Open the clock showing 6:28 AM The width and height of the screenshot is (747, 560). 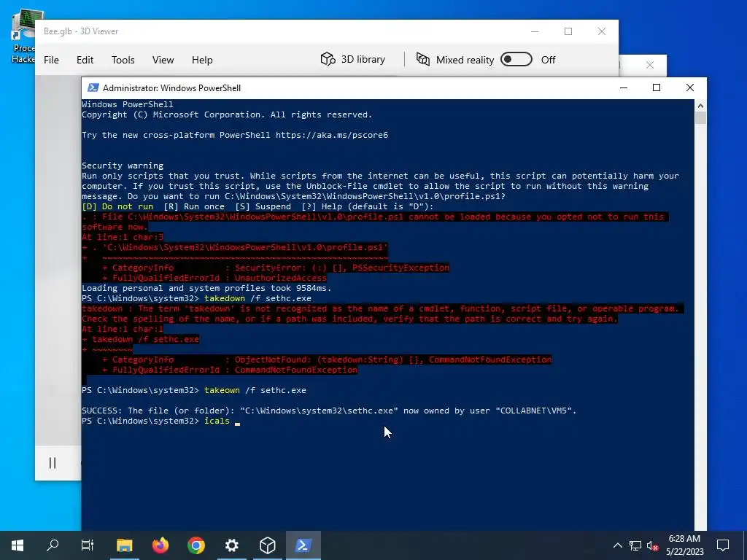(x=684, y=545)
